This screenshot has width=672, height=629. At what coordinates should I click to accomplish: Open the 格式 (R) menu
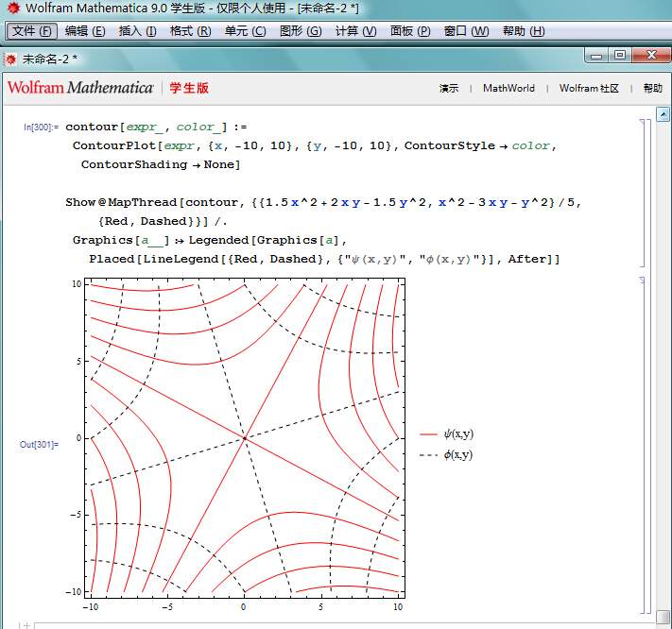coord(190,31)
